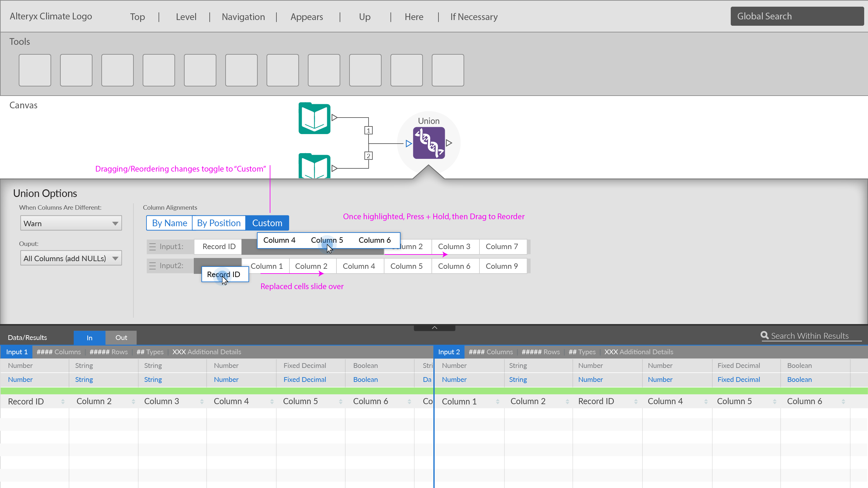Image resolution: width=868 pixels, height=488 pixels.
Task: Click the sort arrows on Column 4 header
Action: (272, 401)
